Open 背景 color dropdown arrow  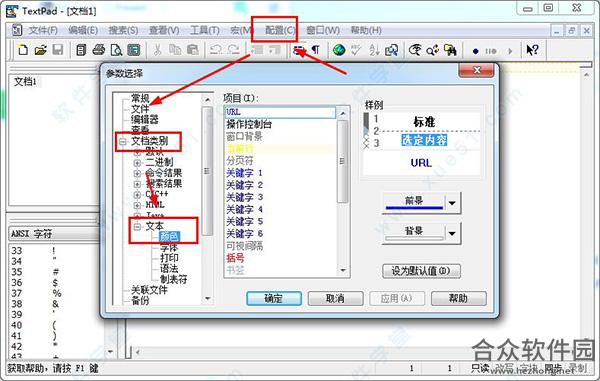(452, 233)
